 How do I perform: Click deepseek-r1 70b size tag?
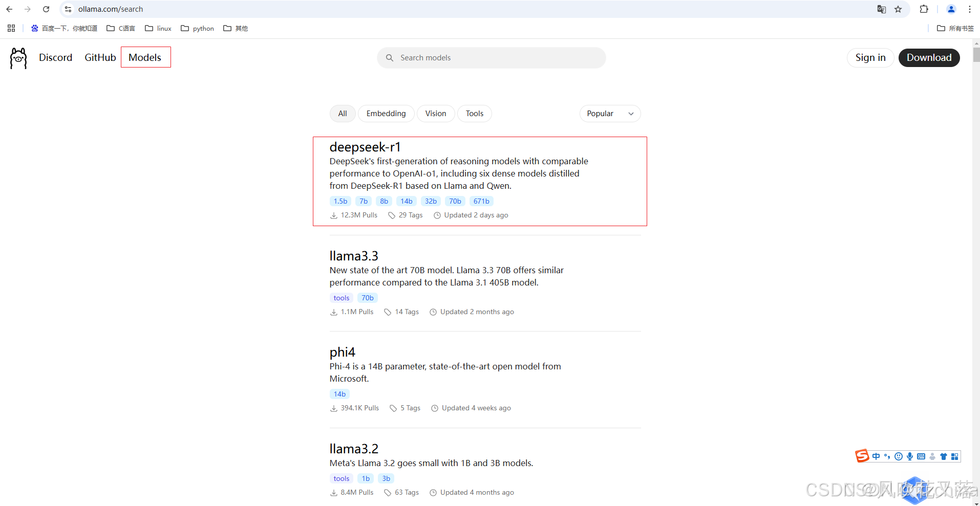coord(455,201)
